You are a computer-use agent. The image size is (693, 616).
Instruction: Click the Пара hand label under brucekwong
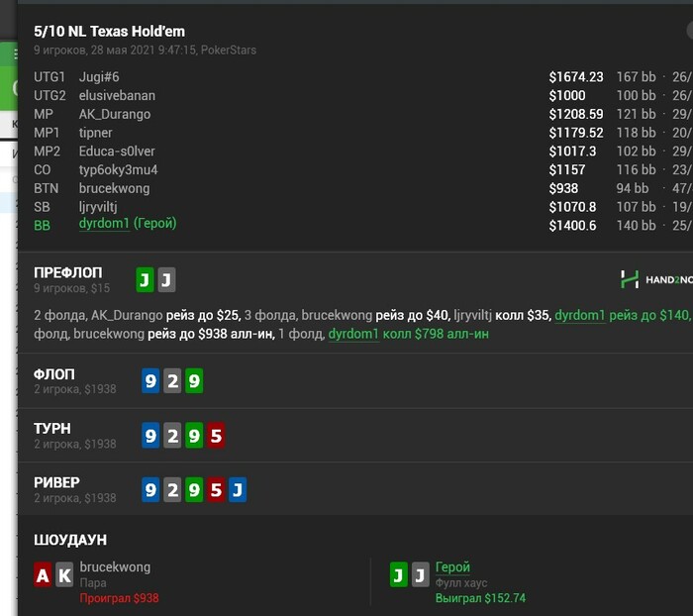(x=93, y=583)
